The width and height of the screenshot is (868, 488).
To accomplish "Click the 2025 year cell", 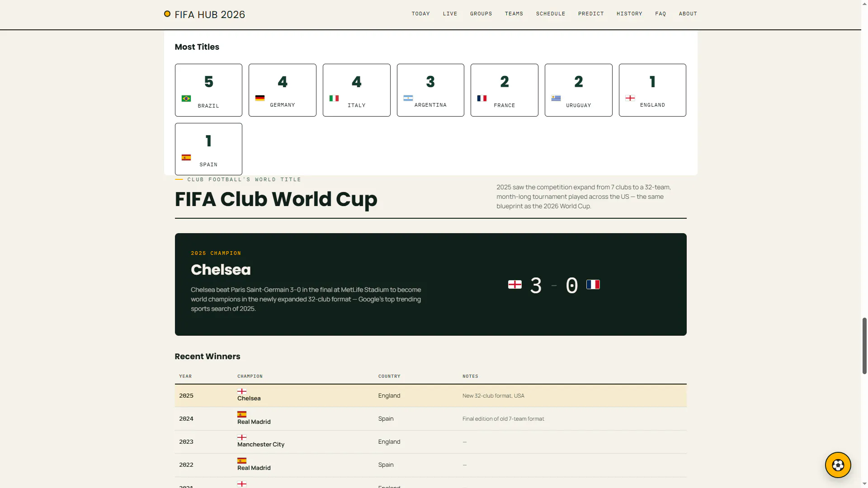I will pyautogui.click(x=186, y=396).
